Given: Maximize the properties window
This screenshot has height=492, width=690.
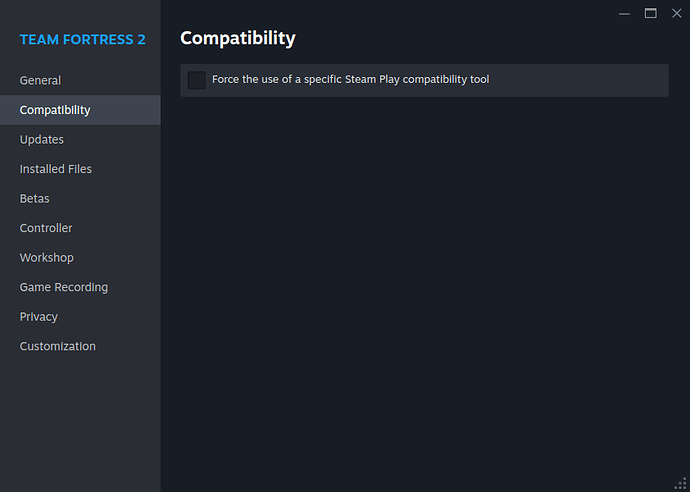Looking at the screenshot, I should pos(650,13).
